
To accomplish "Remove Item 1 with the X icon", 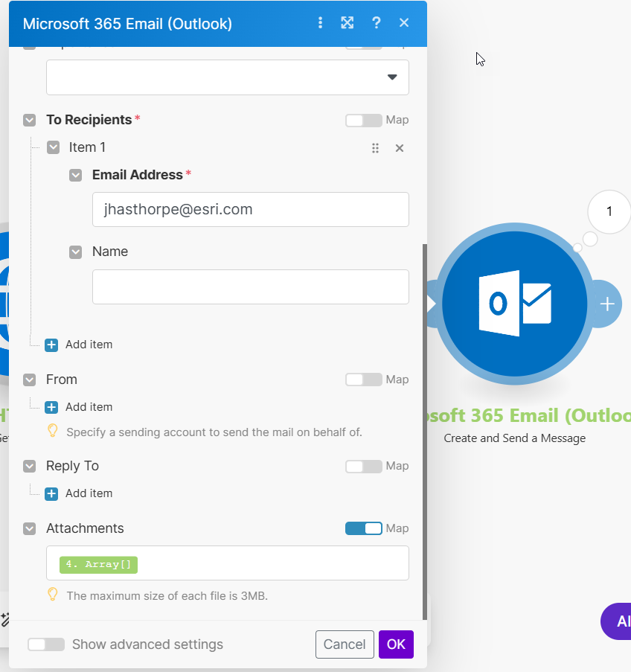I will point(400,148).
